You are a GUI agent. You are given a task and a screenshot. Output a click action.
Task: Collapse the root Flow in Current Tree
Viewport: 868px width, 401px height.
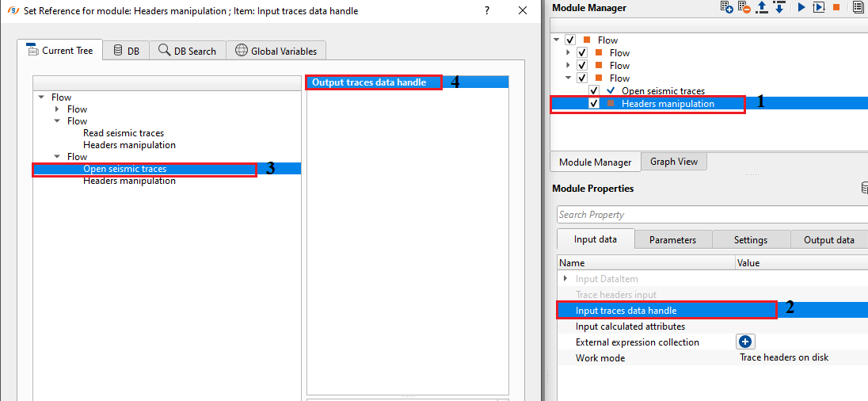point(41,97)
